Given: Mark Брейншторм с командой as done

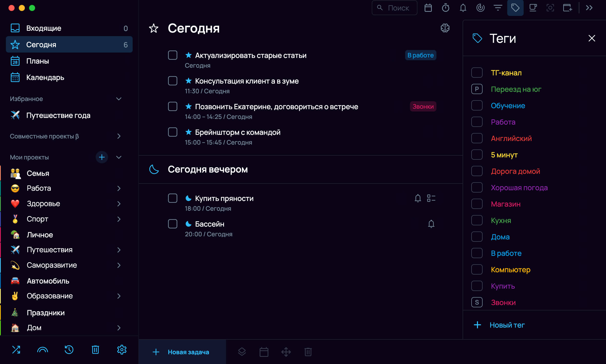Looking at the screenshot, I should click(173, 132).
